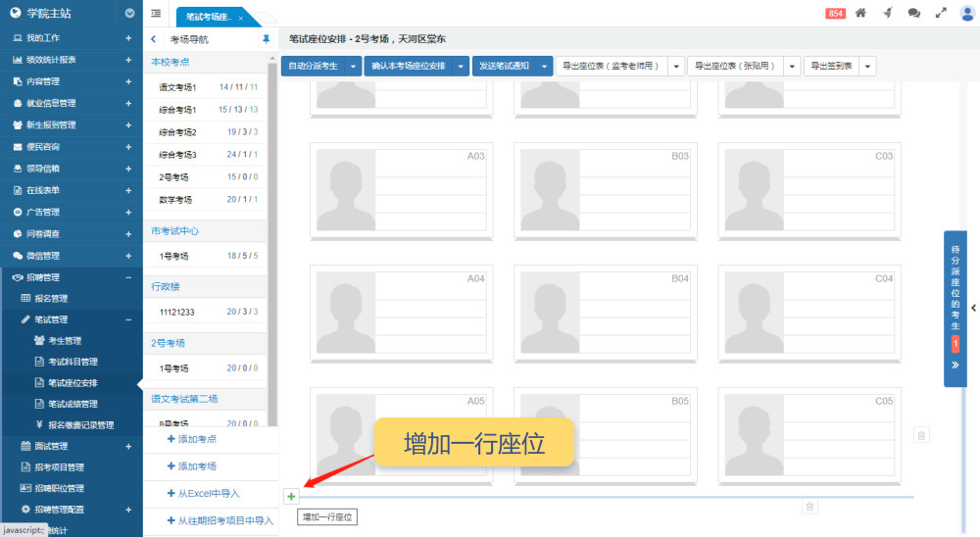Click the green plus add-row seat icon
Image resolution: width=980 pixels, height=537 pixels.
291,496
